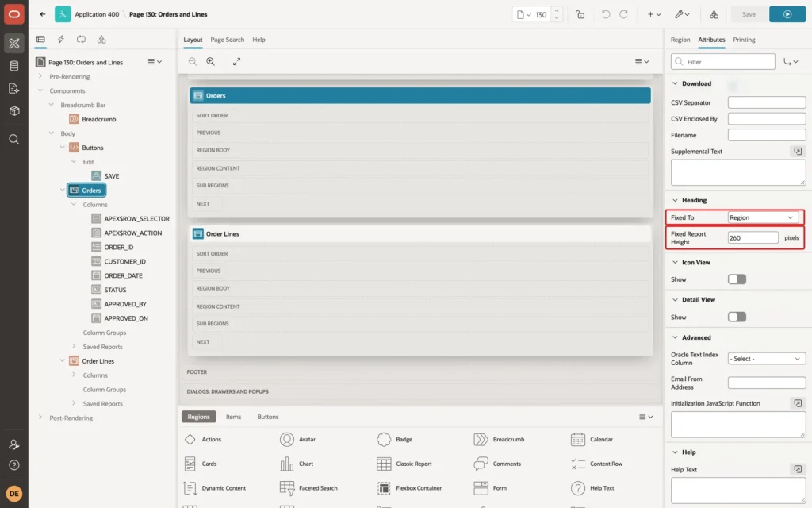This screenshot has height=508, width=812.
Task: Toggle Icon View Show switch
Action: [737, 279]
